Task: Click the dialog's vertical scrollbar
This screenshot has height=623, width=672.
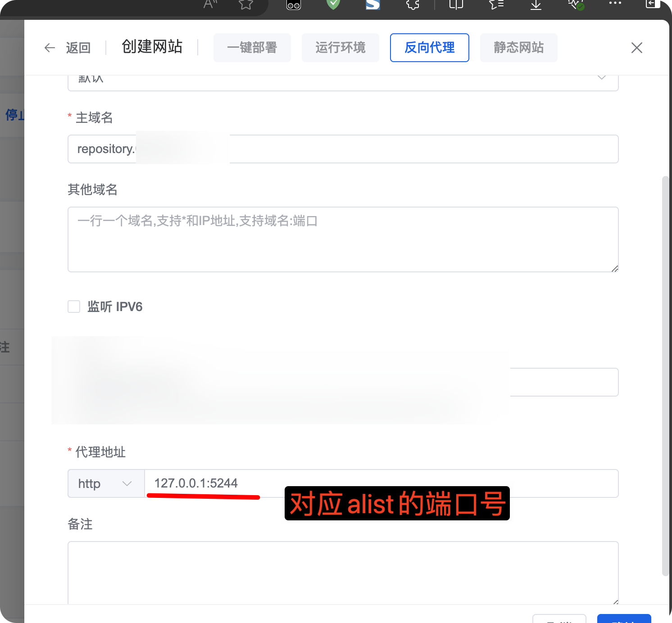Action: 665,376
